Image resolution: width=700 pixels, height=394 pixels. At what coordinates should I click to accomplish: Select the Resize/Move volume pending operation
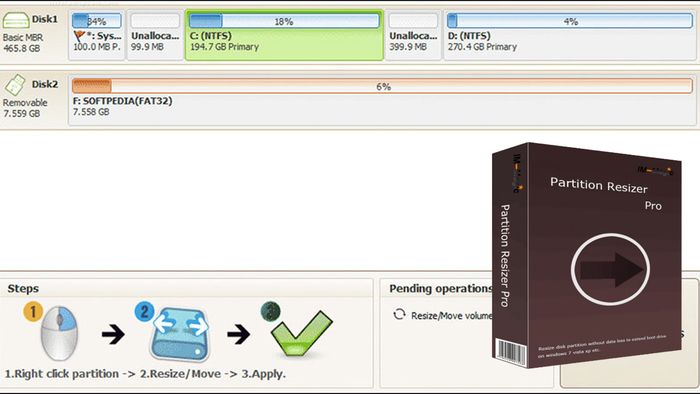(442, 315)
